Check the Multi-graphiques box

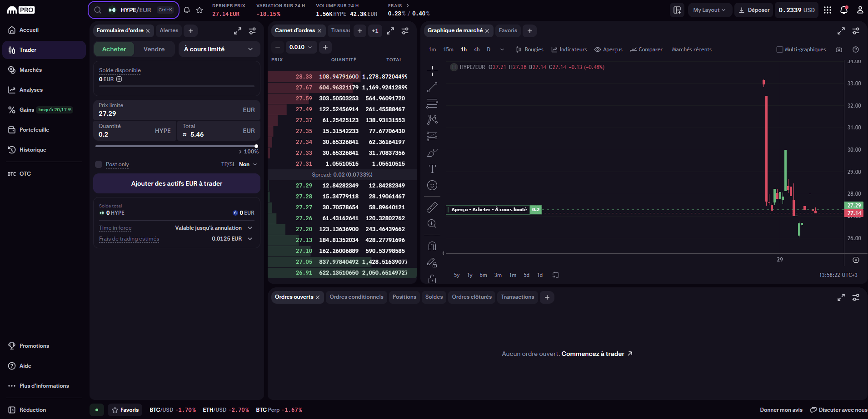[x=780, y=49]
